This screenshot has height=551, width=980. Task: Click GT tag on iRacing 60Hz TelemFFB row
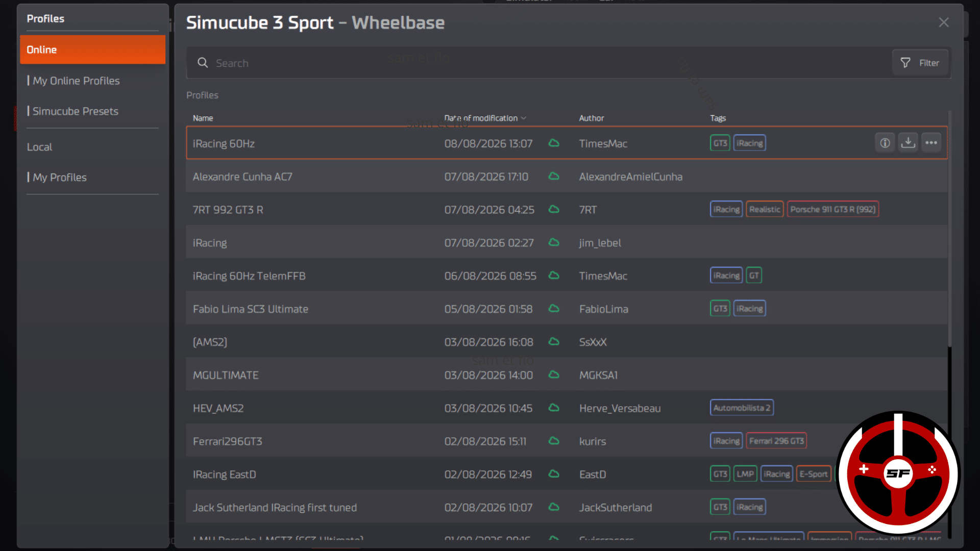(x=754, y=275)
